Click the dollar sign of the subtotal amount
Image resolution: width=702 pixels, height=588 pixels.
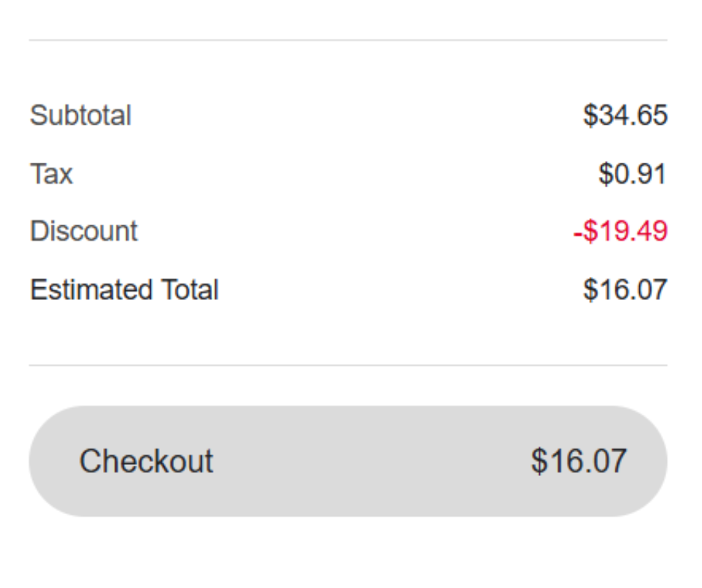pyautogui.click(x=591, y=116)
